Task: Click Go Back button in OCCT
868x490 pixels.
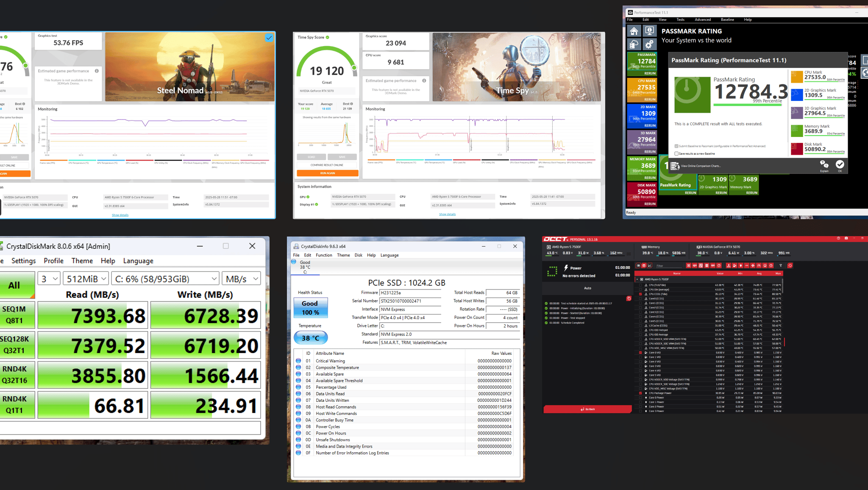Action: (x=587, y=409)
